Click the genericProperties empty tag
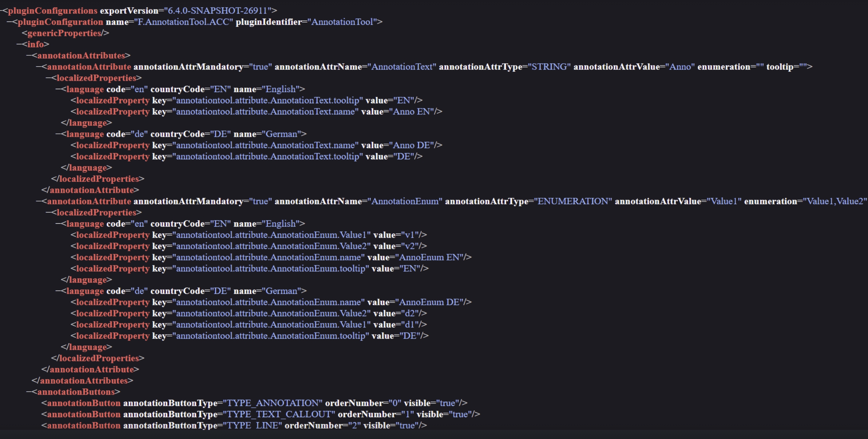The width and height of the screenshot is (868, 439). (66, 33)
